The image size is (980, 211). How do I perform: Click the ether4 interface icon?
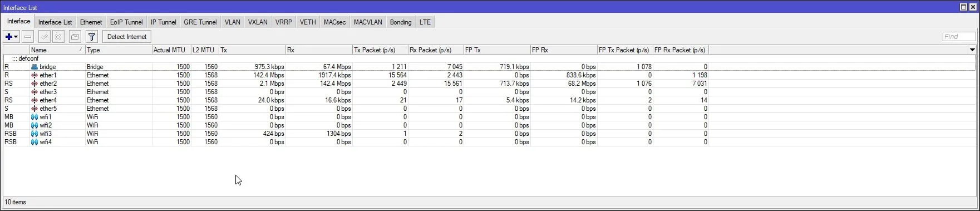[35, 100]
